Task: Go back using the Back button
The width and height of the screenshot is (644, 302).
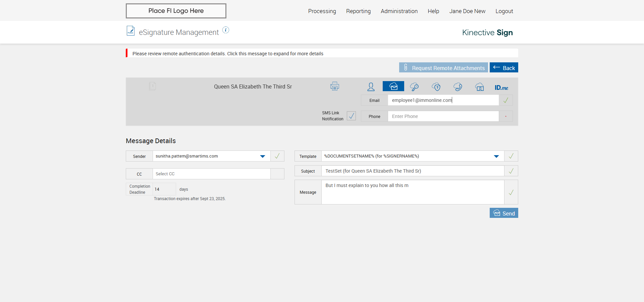Action: 503,68
